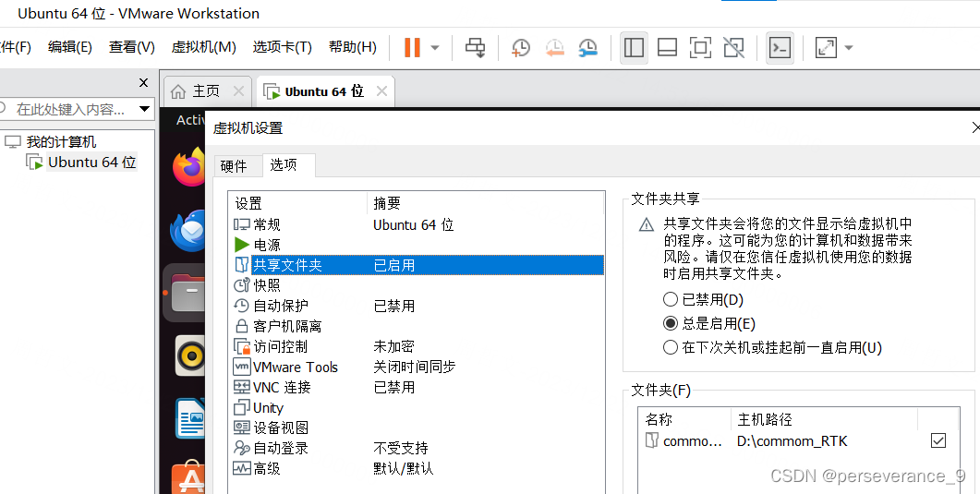Click Send Ctrl+Alt+Del toolbar icon
This screenshot has height=494, width=980.
475,47
